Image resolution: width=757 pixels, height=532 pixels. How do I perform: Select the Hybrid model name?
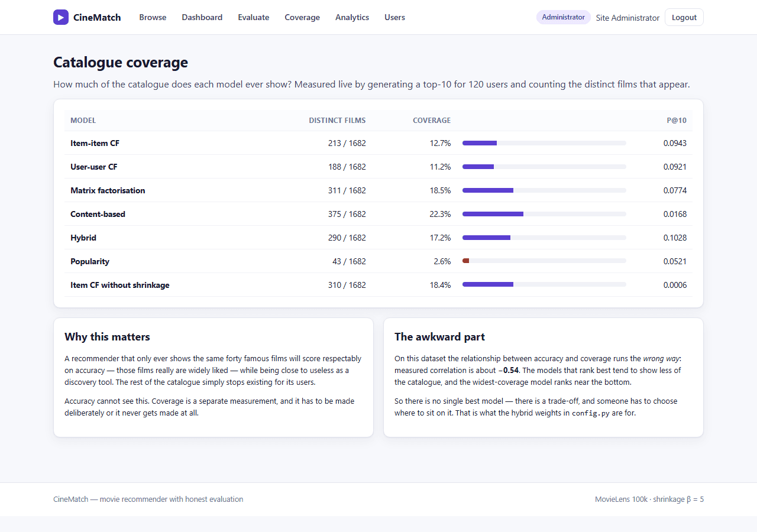(x=83, y=238)
